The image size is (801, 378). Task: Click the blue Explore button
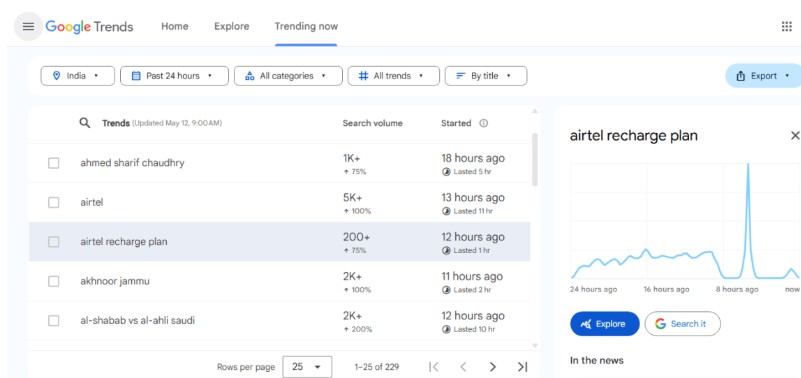(x=605, y=324)
